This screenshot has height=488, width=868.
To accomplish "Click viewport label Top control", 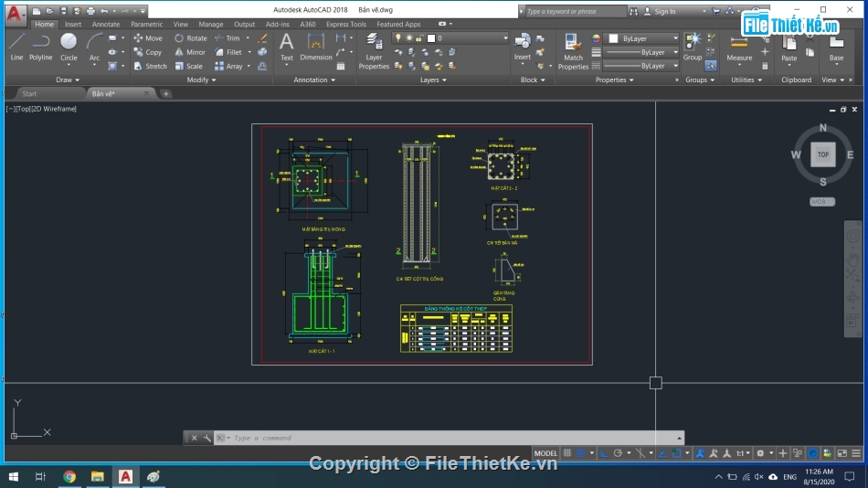I will click(23, 109).
